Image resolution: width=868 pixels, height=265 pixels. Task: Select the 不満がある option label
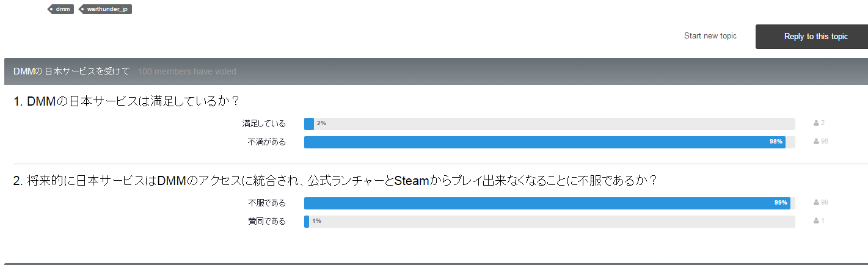(x=267, y=142)
